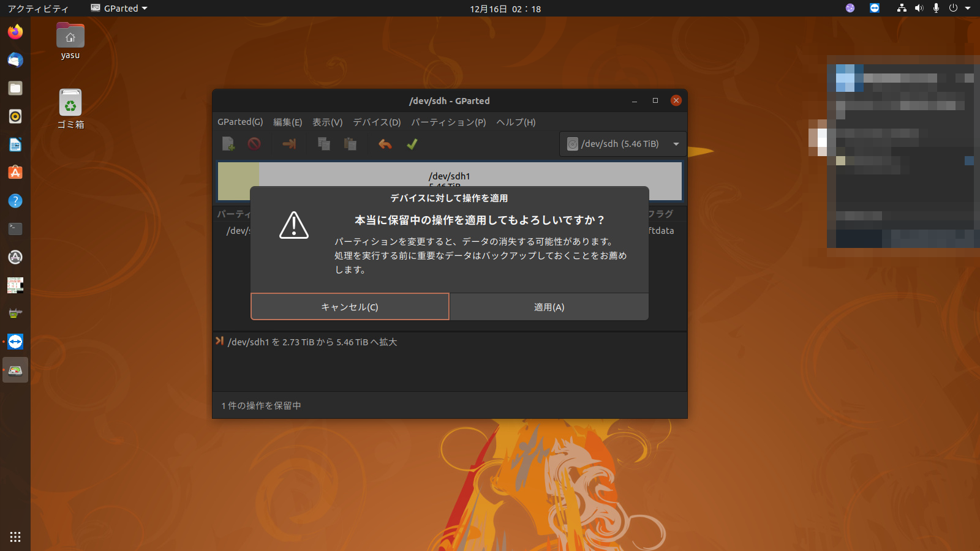
Task: Click the new partition toolbar icon
Action: (x=228, y=144)
